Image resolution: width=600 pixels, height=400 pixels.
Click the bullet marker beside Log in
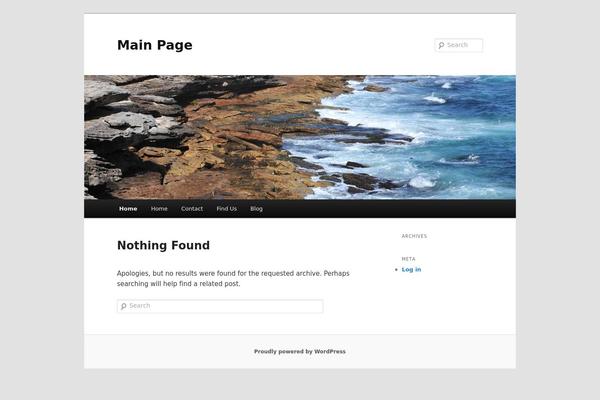[x=396, y=270]
